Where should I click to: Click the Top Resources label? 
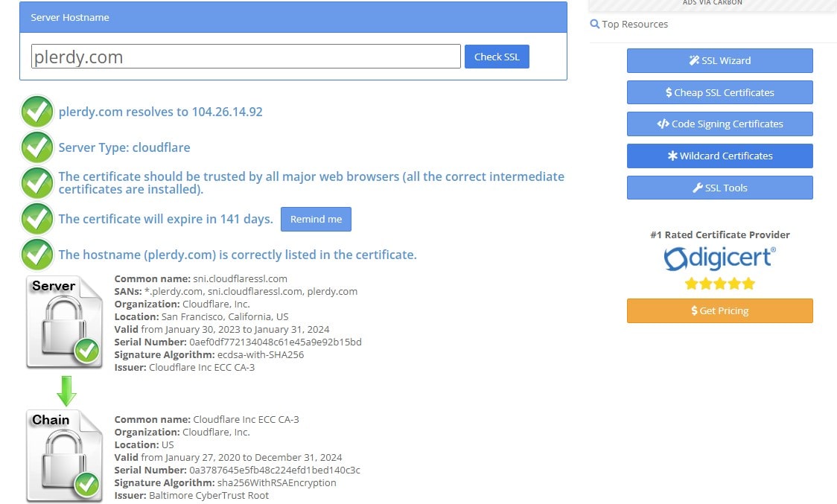tap(634, 24)
